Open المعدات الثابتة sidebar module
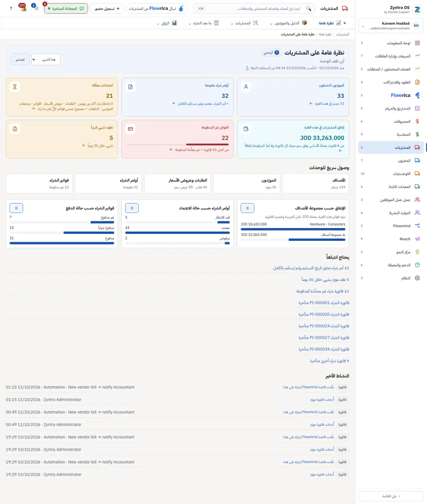 391,187
